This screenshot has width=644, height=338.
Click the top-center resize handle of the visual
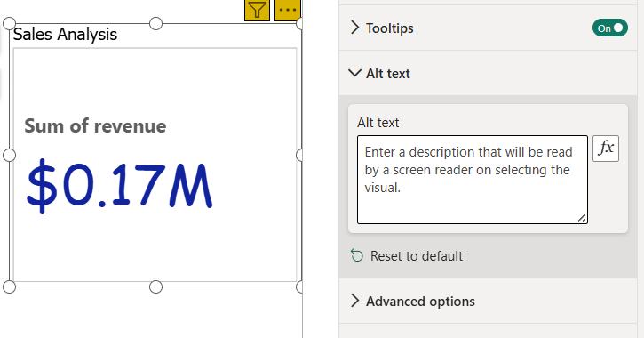(x=155, y=24)
